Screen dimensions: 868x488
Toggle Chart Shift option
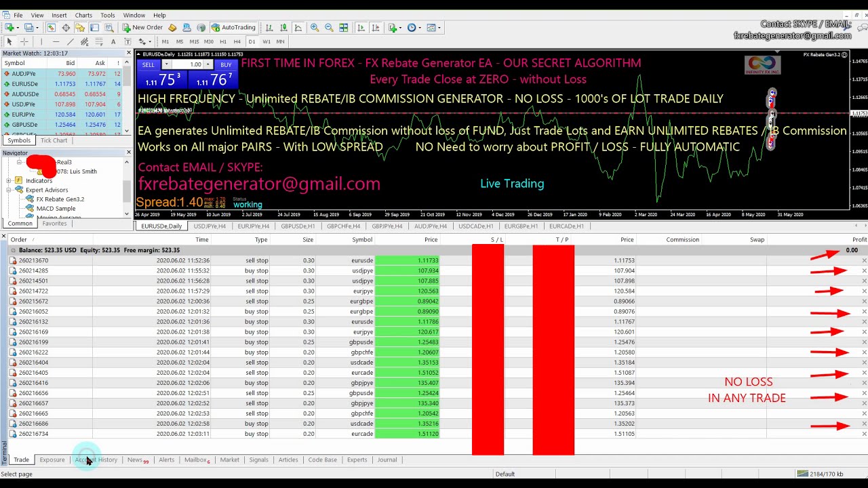coord(376,28)
